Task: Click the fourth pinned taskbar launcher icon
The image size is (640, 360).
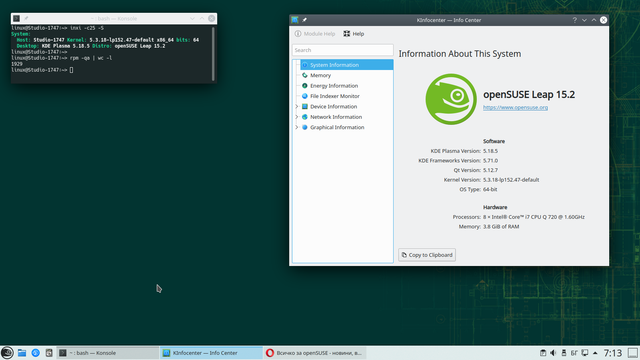Action: 49,353
